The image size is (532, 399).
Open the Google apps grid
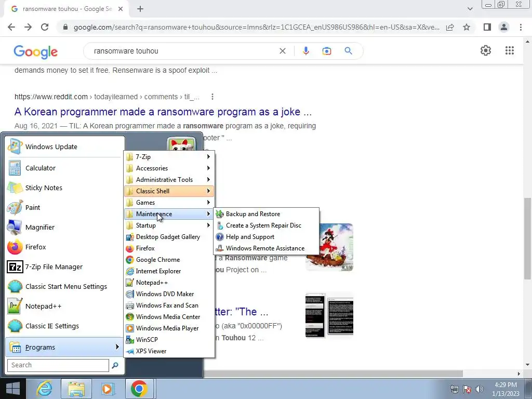tap(509, 50)
